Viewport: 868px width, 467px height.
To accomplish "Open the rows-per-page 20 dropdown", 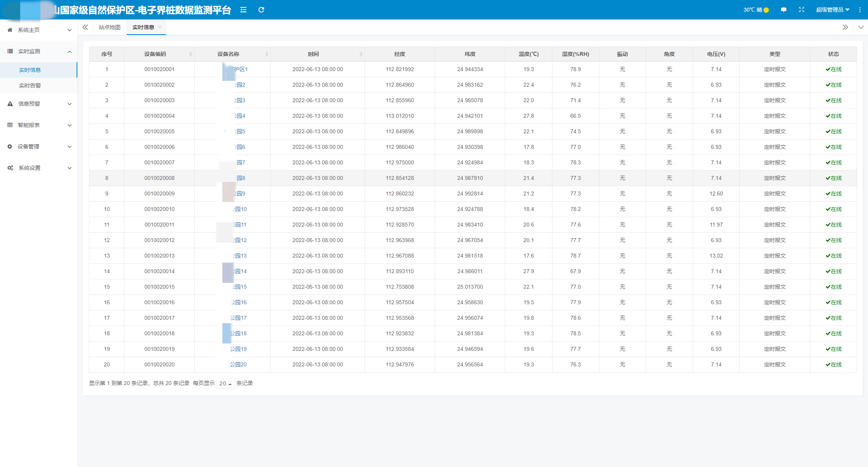I will click(x=225, y=383).
